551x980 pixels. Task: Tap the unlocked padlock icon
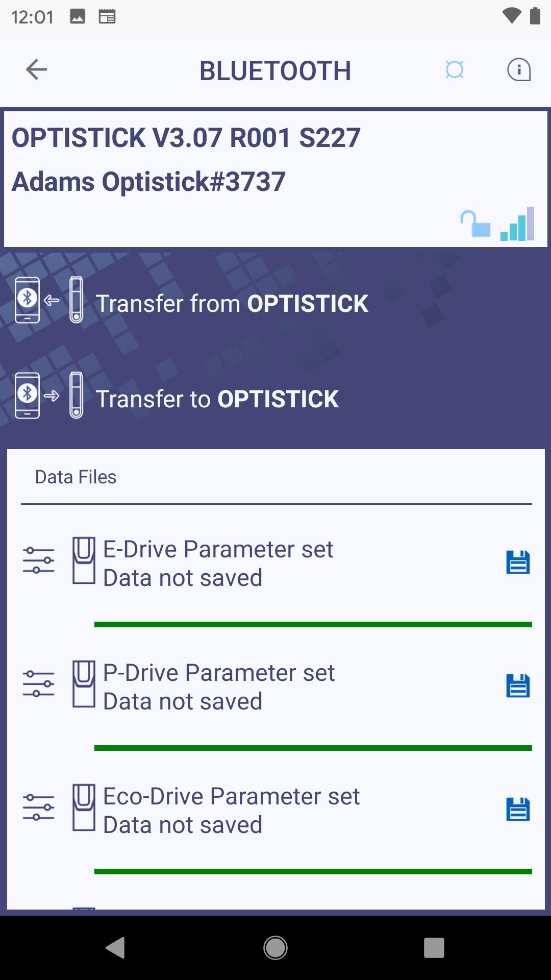coord(475,224)
